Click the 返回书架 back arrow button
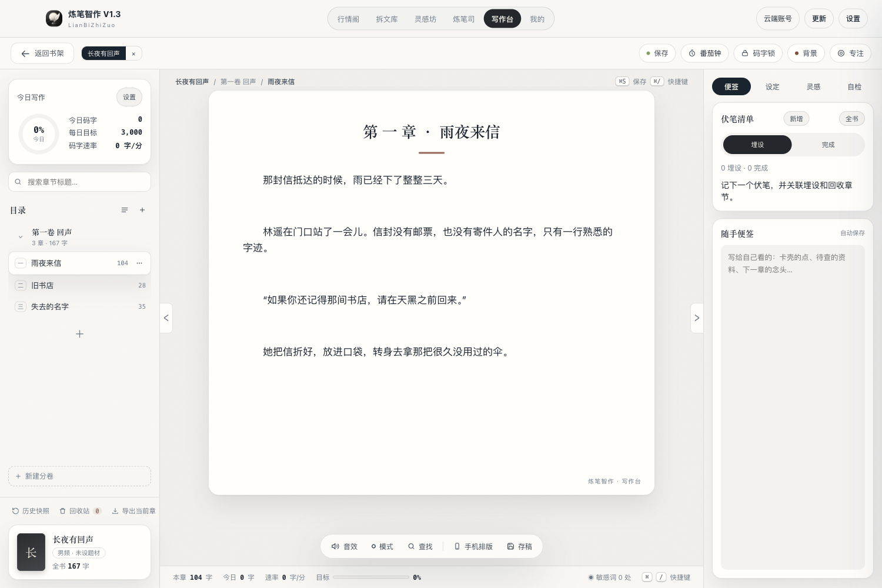 (x=42, y=54)
